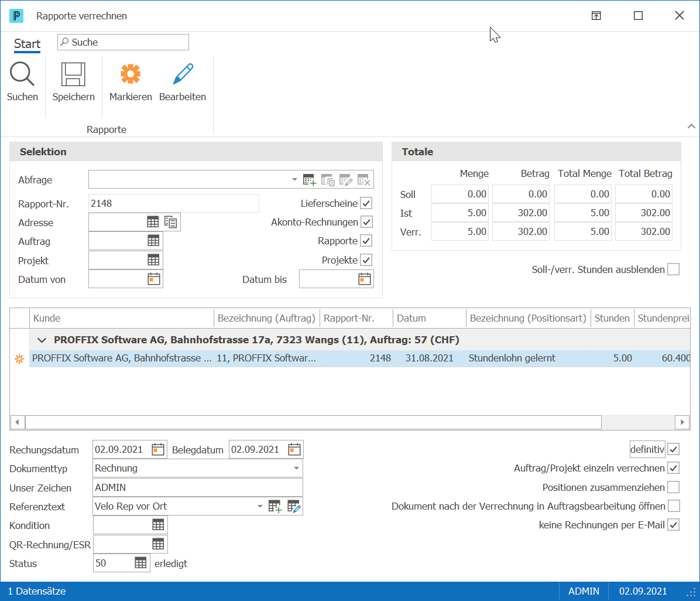Click the scroll right arrow of the table
Screen dimensions: 700x601
[x=682, y=422]
